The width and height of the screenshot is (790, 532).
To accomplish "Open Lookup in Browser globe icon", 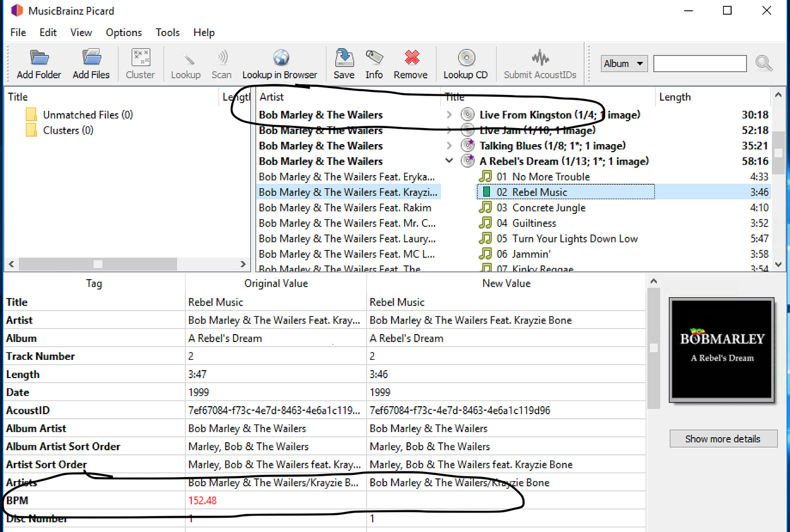I will 281,58.
